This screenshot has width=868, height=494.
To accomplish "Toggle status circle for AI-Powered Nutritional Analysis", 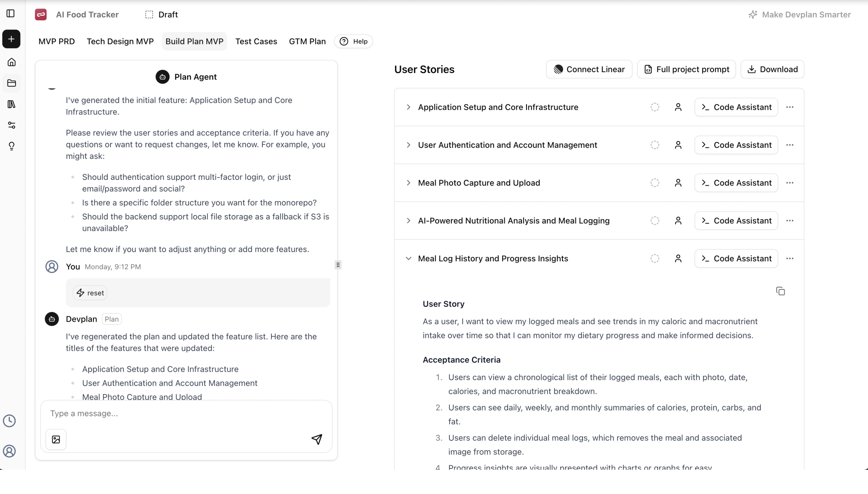I will tap(655, 221).
